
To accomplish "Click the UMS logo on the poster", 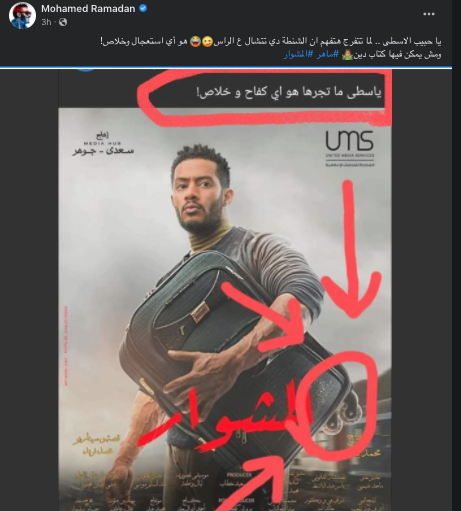I will (x=349, y=148).
